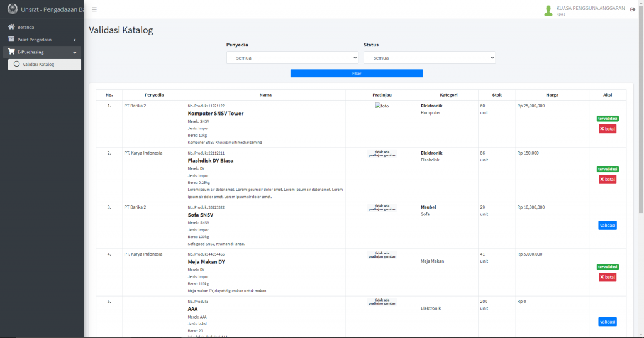
Task: Expand the Paket Pengadaan submenu arrow
Action: coord(75,40)
